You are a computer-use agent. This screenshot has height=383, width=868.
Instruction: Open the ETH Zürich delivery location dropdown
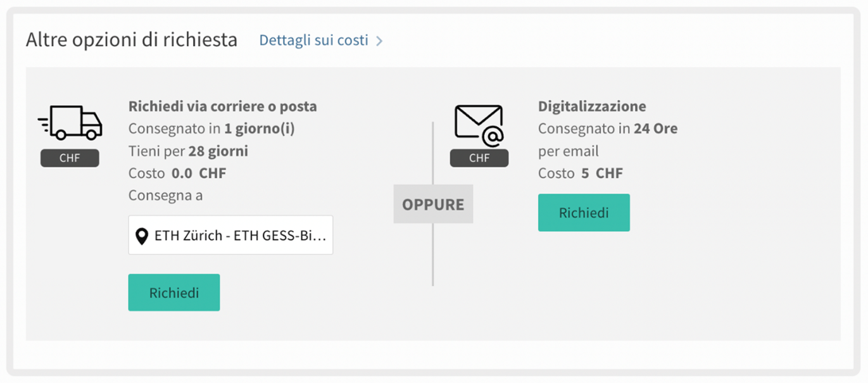[x=230, y=236]
